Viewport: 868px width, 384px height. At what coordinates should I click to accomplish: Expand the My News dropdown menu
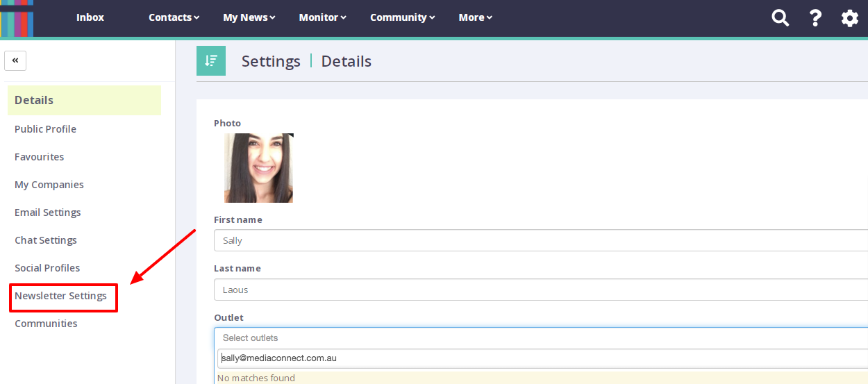249,17
